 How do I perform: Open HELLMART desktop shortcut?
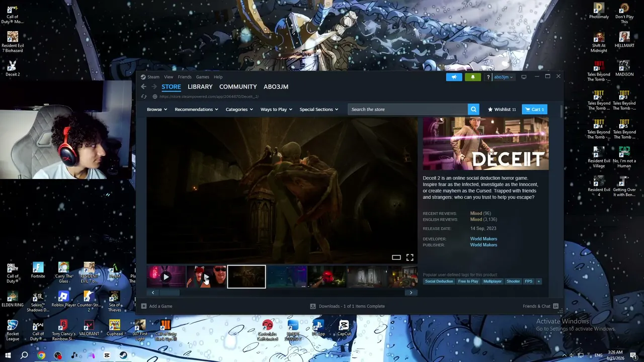coord(624,40)
